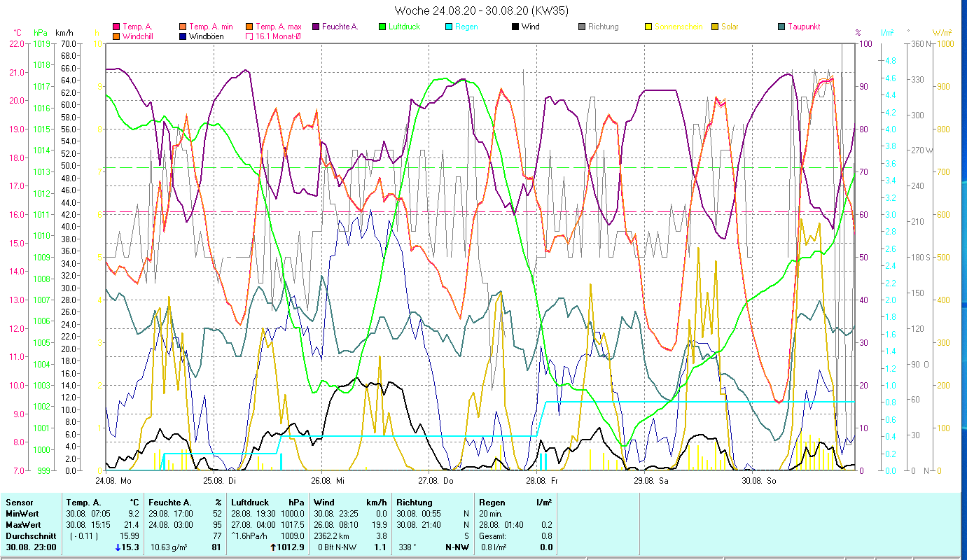
Task: Select average temperature value 15.99
Action: tap(131, 536)
